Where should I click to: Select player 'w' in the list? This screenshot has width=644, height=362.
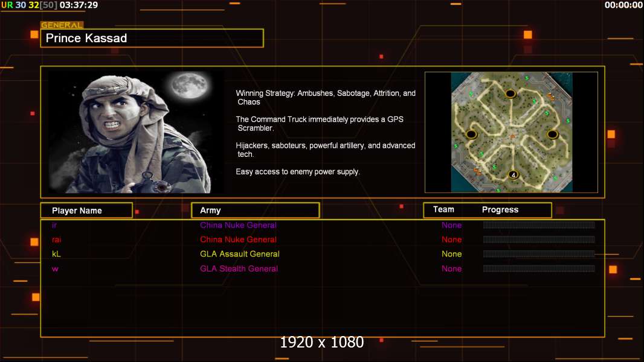55,269
